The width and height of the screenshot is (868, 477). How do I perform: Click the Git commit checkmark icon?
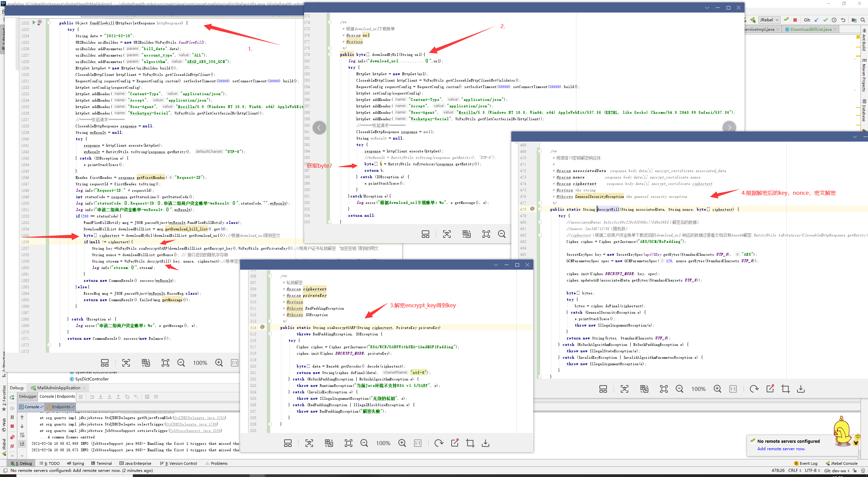[x=825, y=20]
